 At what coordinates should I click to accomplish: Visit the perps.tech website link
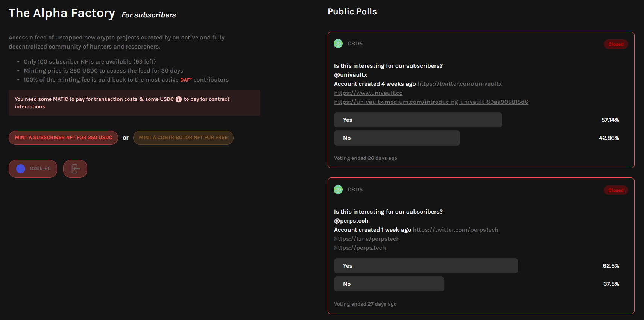[x=360, y=248]
